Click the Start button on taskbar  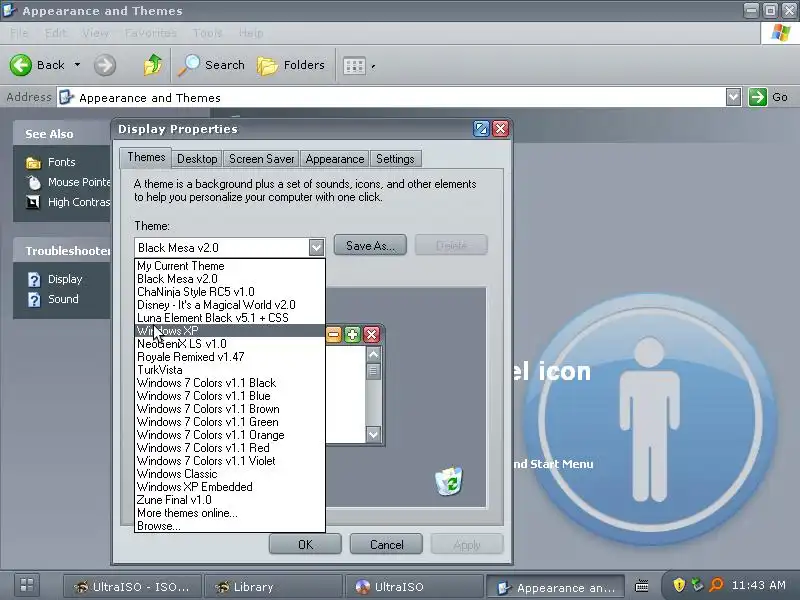click(x=27, y=585)
